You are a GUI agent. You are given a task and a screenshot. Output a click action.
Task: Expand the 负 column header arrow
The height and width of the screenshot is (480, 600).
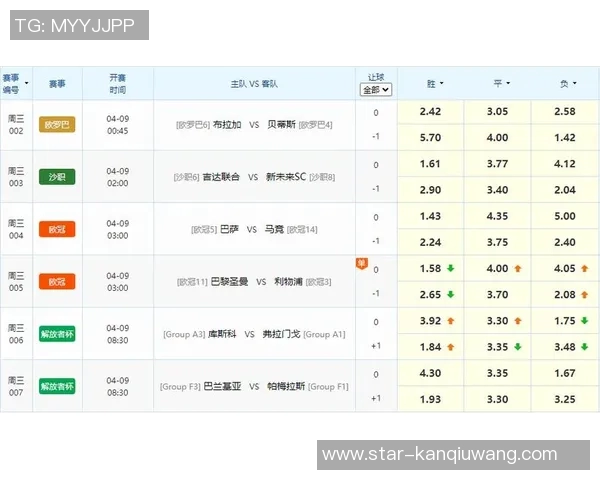point(575,83)
